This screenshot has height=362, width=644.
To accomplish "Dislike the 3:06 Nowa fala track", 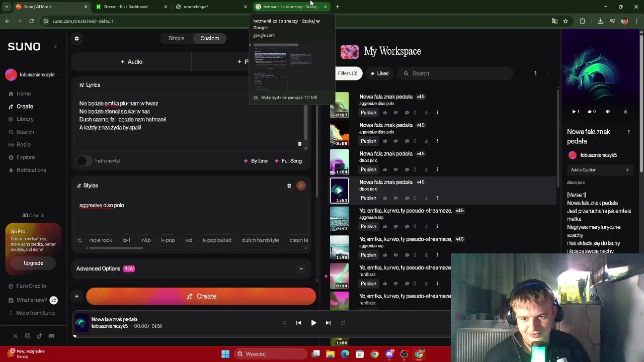I will pyautogui.click(x=395, y=141).
